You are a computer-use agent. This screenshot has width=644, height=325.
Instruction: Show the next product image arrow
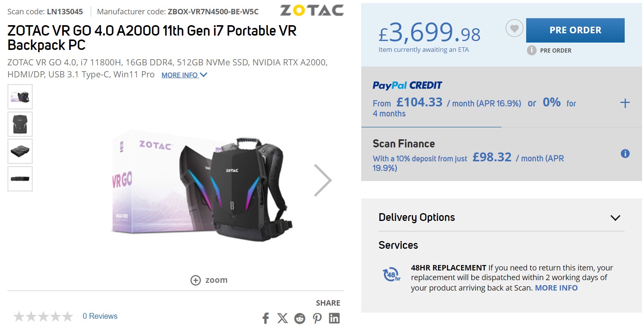click(323, 180)
